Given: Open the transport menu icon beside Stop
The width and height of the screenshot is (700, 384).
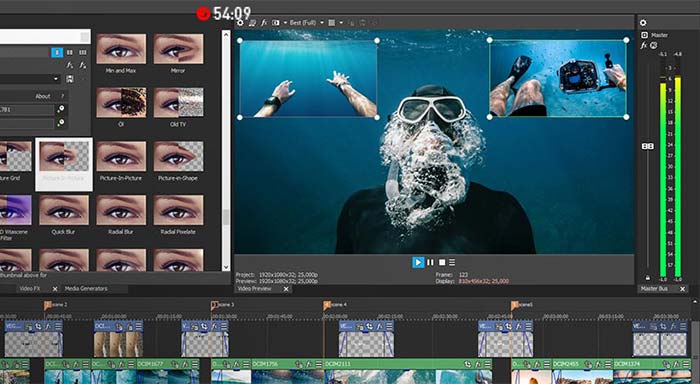Looking at the screenshot, I should click(x=452, y=262).
